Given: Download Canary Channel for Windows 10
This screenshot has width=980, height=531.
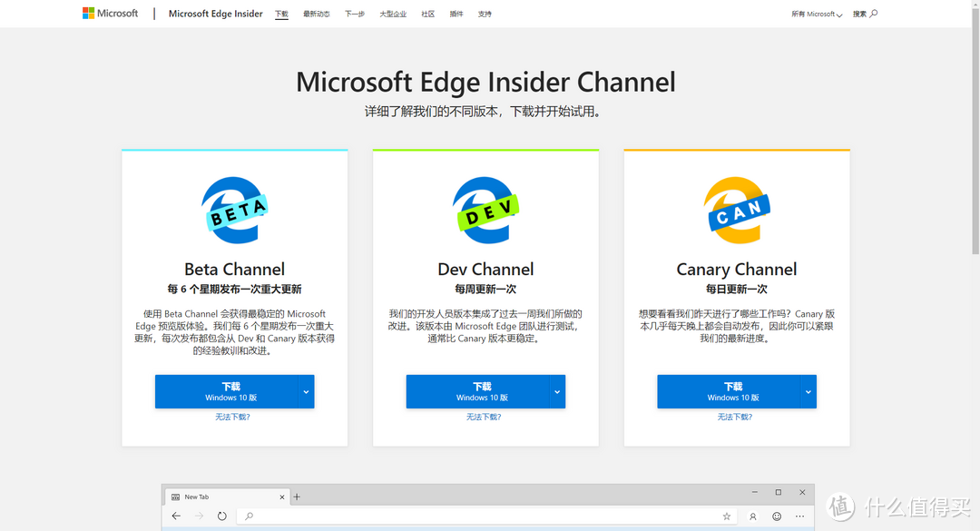Looking at the screenshot, I should click(x=729, y=391).
